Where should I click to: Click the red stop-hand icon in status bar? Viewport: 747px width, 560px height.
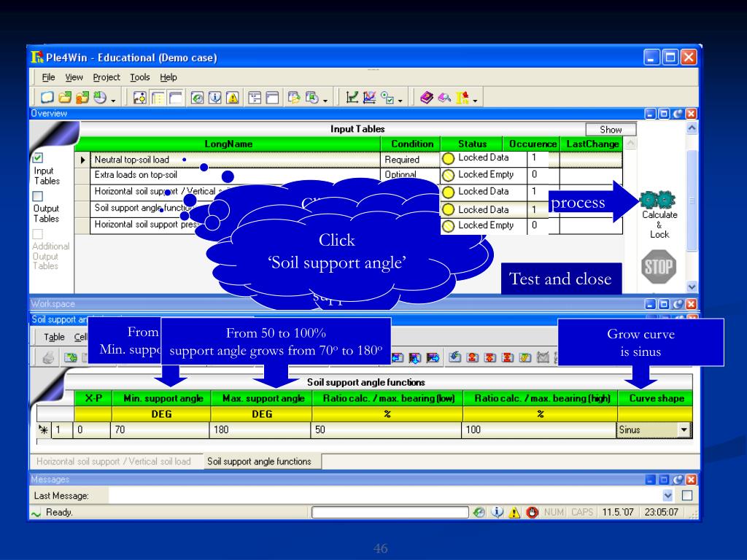point(532,513)
